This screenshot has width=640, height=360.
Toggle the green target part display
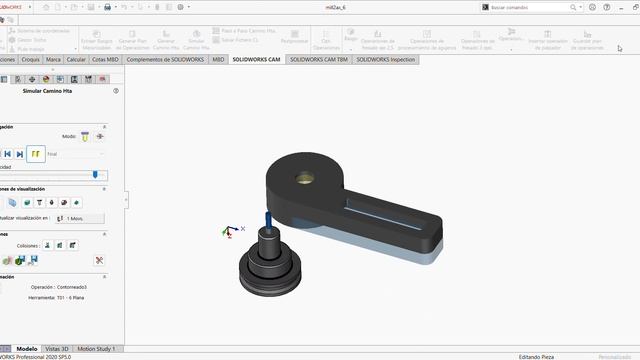point(27,202)
